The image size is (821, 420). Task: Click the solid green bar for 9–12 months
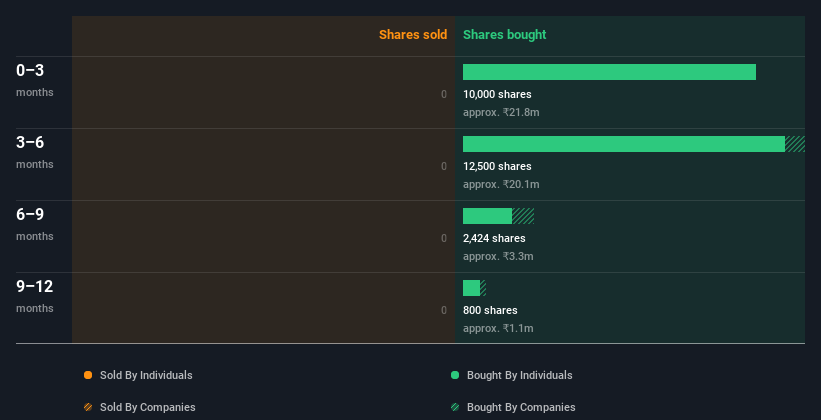point(471,288)
